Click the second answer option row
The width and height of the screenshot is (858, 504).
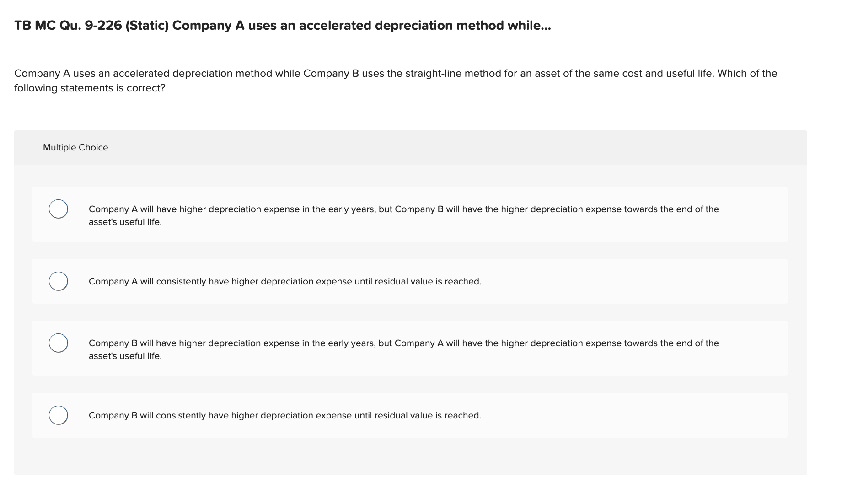coord(284,281)
